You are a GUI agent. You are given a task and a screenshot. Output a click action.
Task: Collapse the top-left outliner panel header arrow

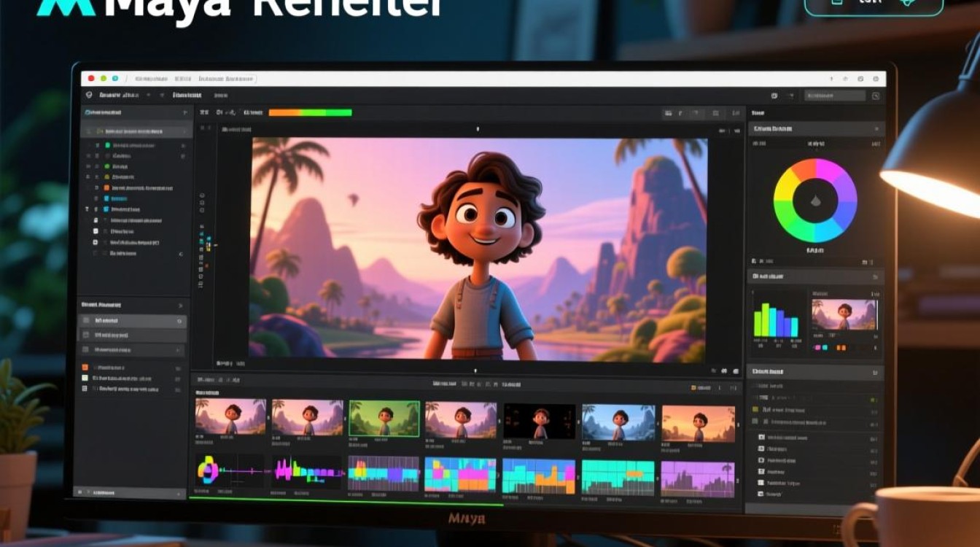[x=184, y=113]
